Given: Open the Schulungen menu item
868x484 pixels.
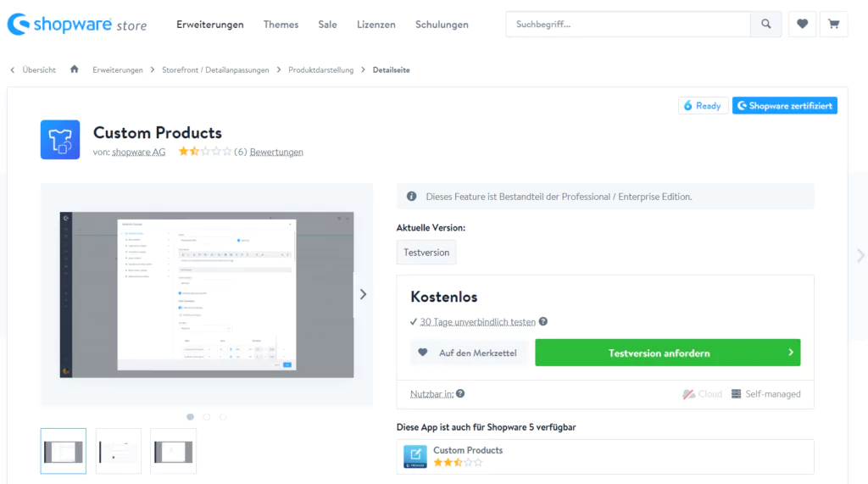Looking at the screenshot, I should point(442,25).
